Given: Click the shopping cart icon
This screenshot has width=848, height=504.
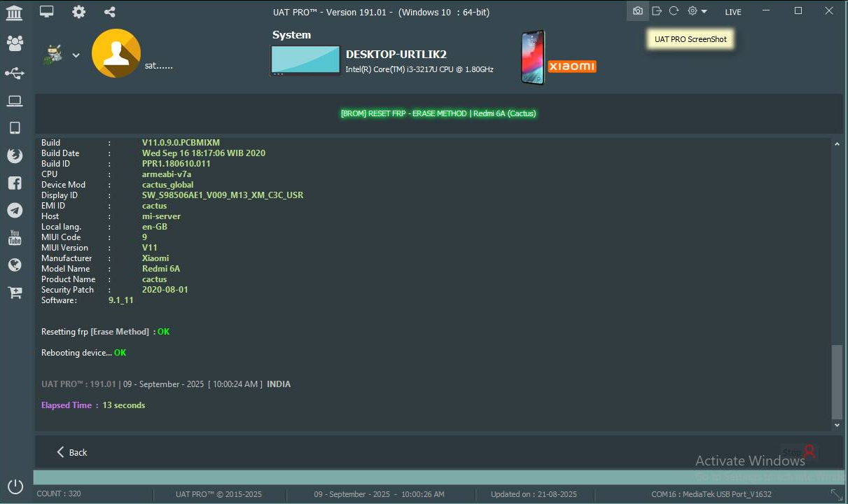Looking at the screenshot, I should point(15,293).
